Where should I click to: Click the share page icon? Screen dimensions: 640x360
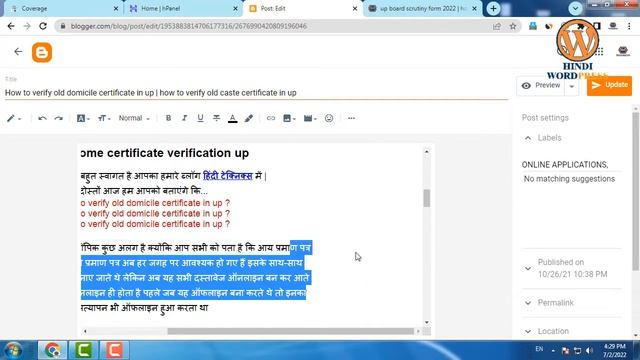coord(497,27)
